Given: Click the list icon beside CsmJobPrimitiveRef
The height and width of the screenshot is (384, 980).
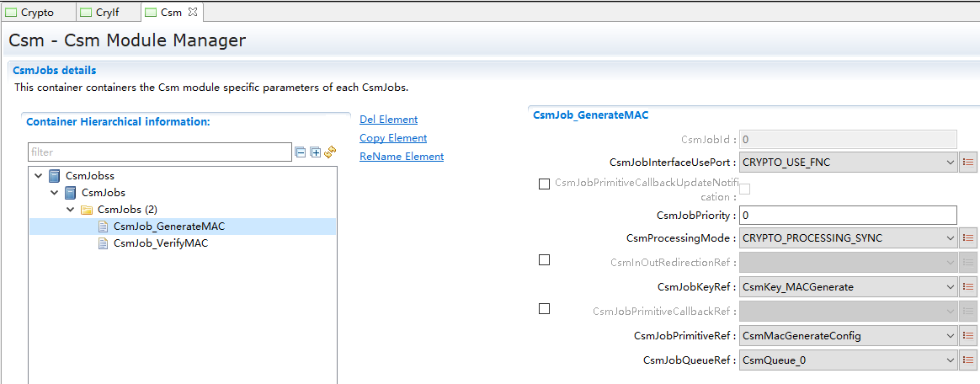Looking at the screenshot, I should (968, 336).
